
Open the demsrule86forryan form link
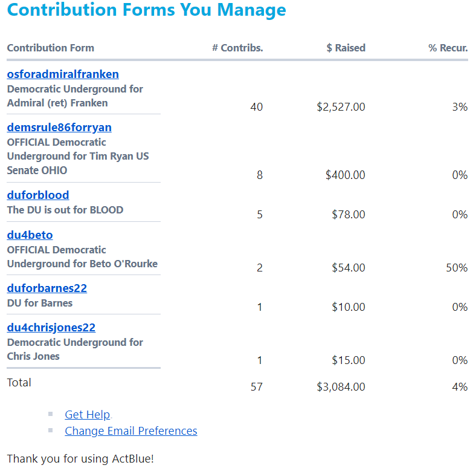click(59, 128)
